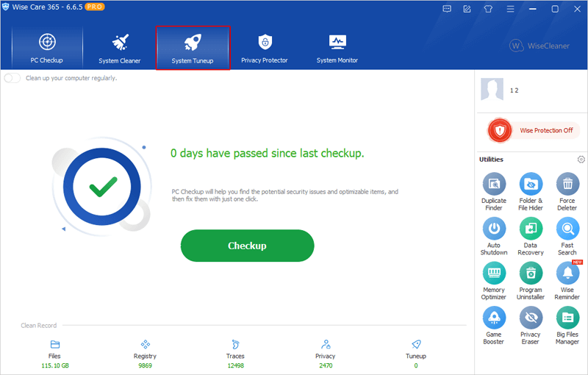Open the PC Checkup tab

(x=47, y=48)
